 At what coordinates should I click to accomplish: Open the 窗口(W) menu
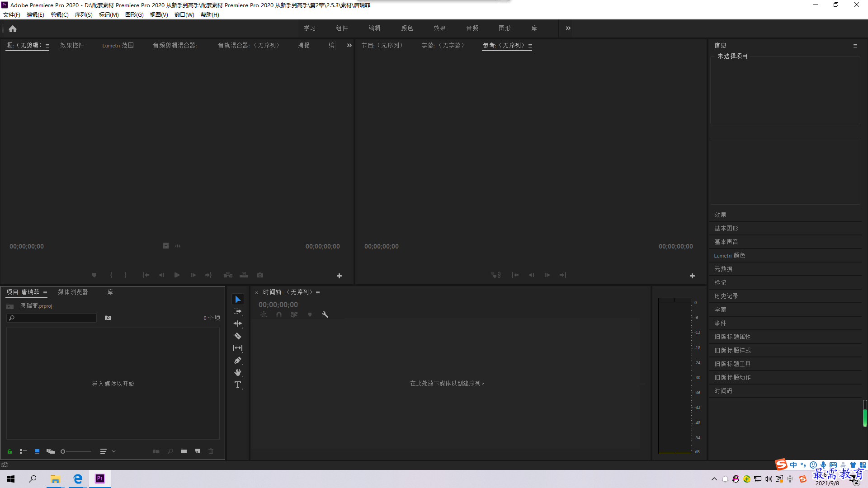pos(184,15)
